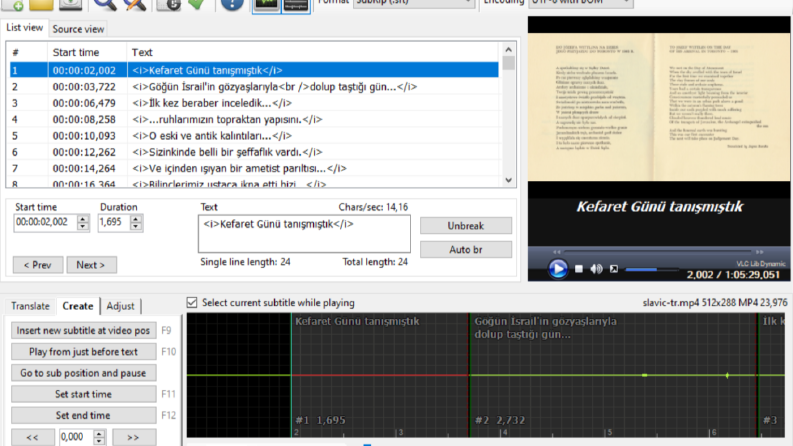Click the video seek progress bar
Viewport: 793px width, 446px height.
click(x=657, y=251)
